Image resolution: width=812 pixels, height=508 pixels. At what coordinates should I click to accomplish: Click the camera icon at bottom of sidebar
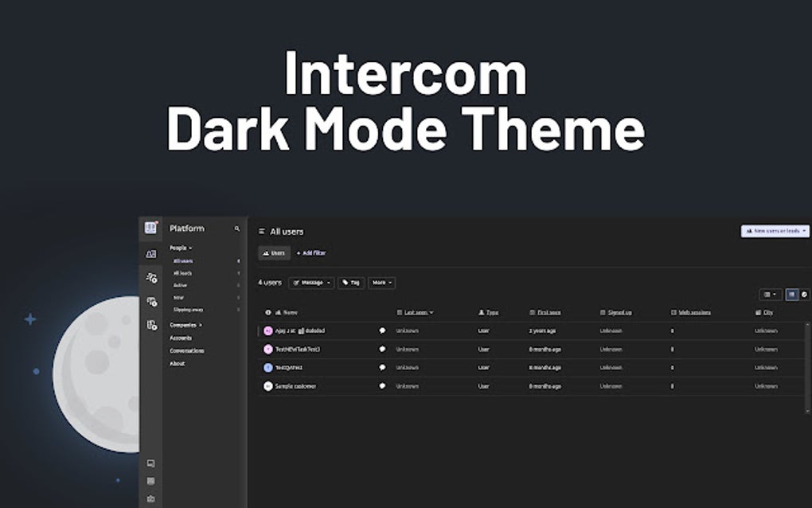coord(150,498)
